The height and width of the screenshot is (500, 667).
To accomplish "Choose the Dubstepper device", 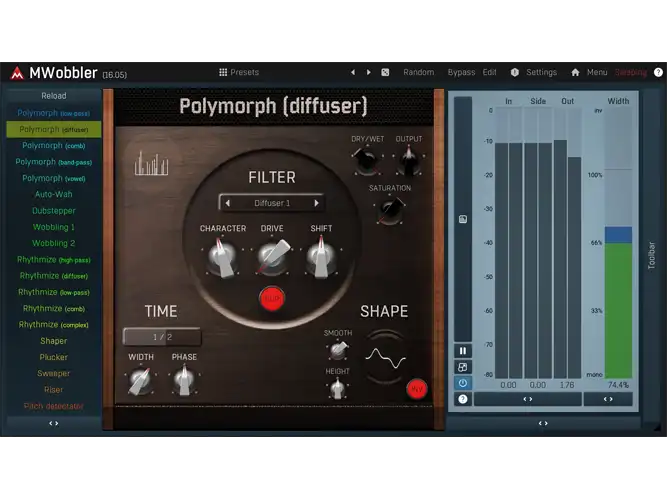I will (x=54, y=211).
